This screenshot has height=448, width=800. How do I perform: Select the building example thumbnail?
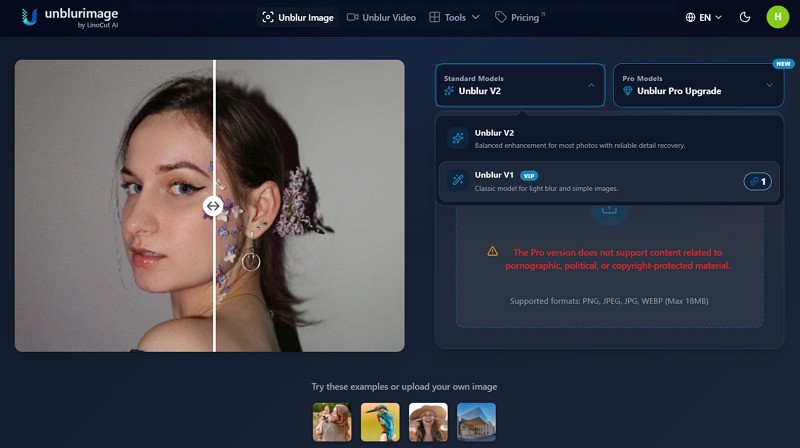pyautogui.click(x=476, y=422)
